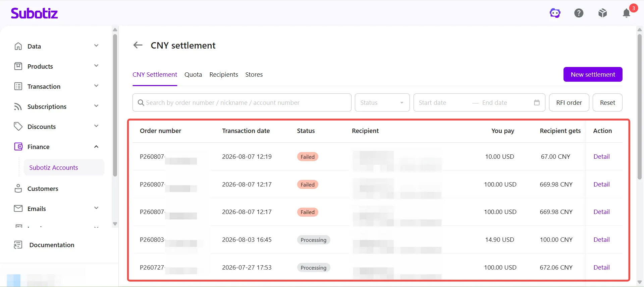The image size is (644, 287).
Task: Click the package box icon in header
Action: (x=603, y=13)
